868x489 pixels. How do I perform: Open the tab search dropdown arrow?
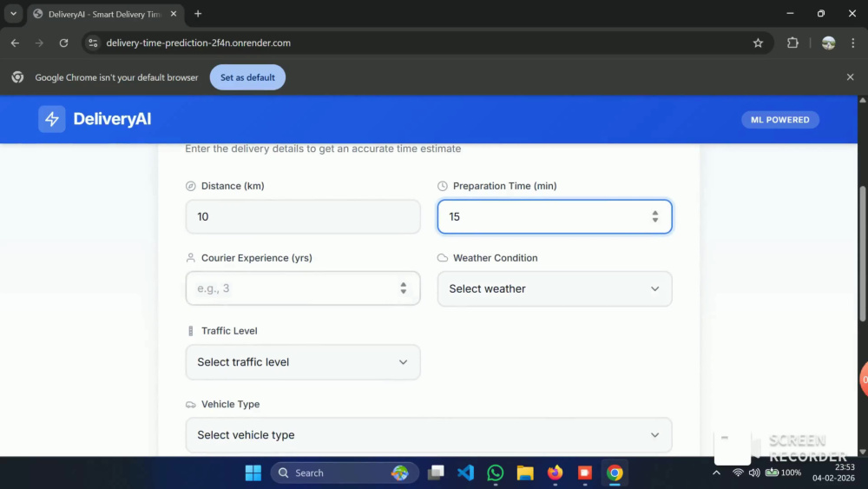point(13,14)
